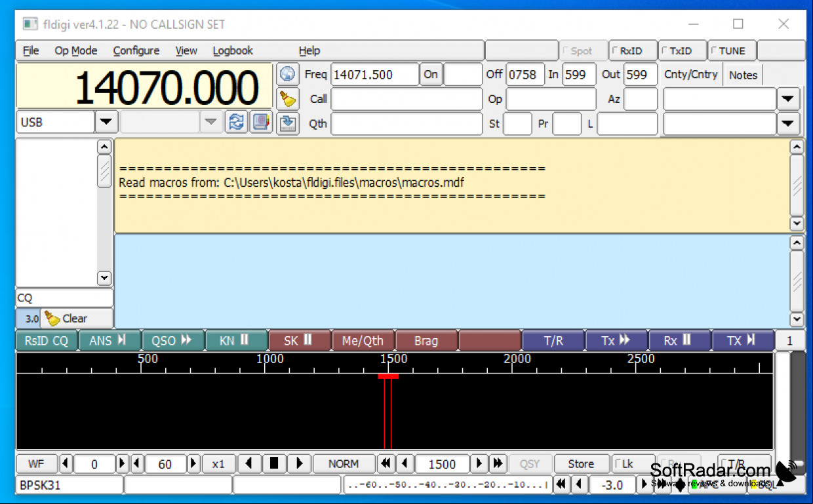Open the File menu

click(31, 50)
